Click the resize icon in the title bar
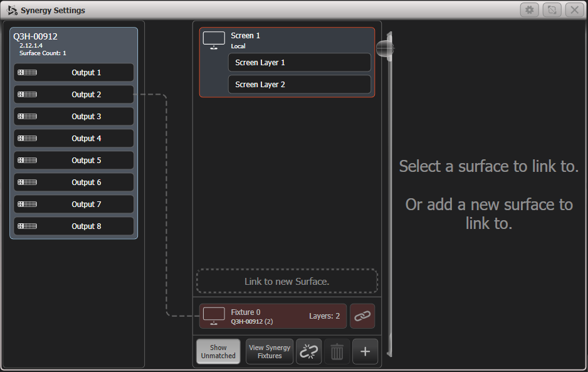Screen dimensions: 588x372 pyautogui.click(x=552, y=10)
